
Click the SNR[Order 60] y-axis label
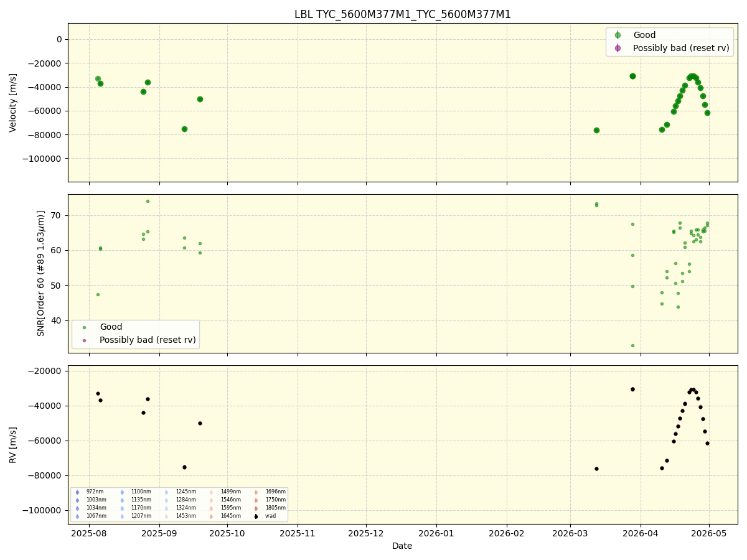tap(41, 273)
